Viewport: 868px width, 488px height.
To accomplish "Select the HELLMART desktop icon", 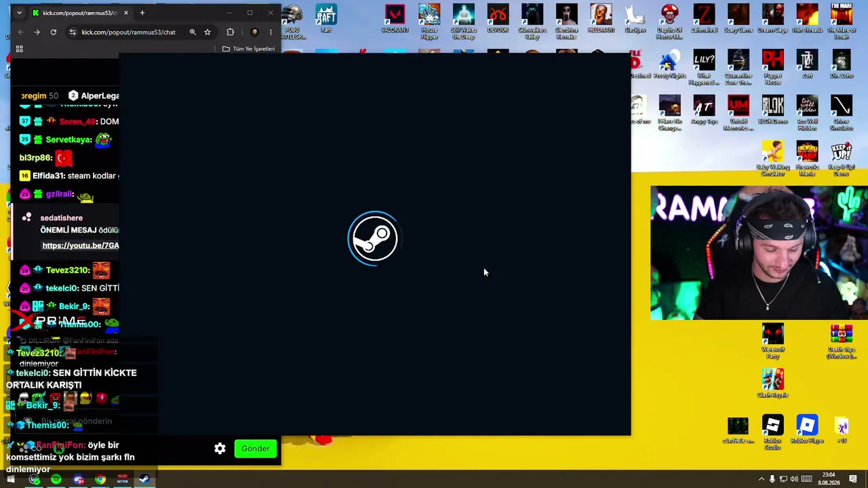I will tap(601, 18).
